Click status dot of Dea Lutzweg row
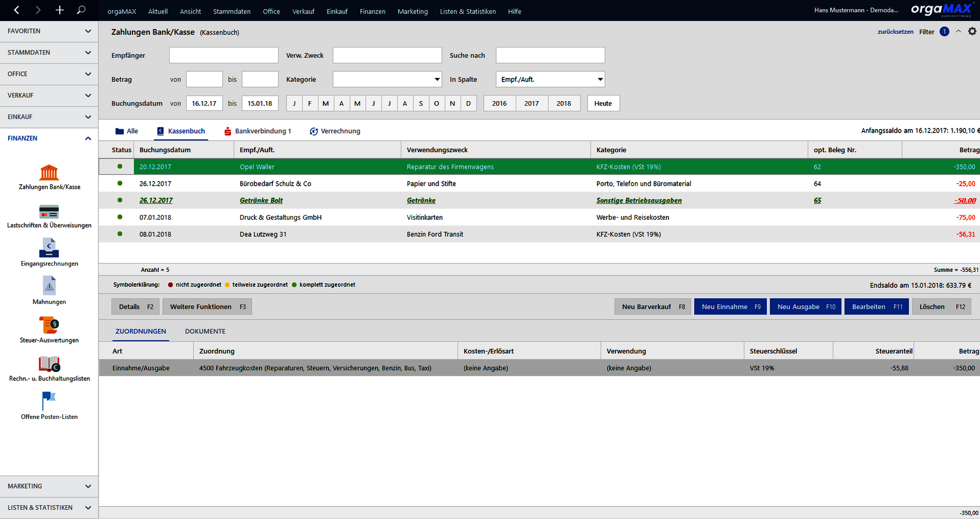This screenshot has width=980, height=519. pyautogui.click(x=120, y=234)
